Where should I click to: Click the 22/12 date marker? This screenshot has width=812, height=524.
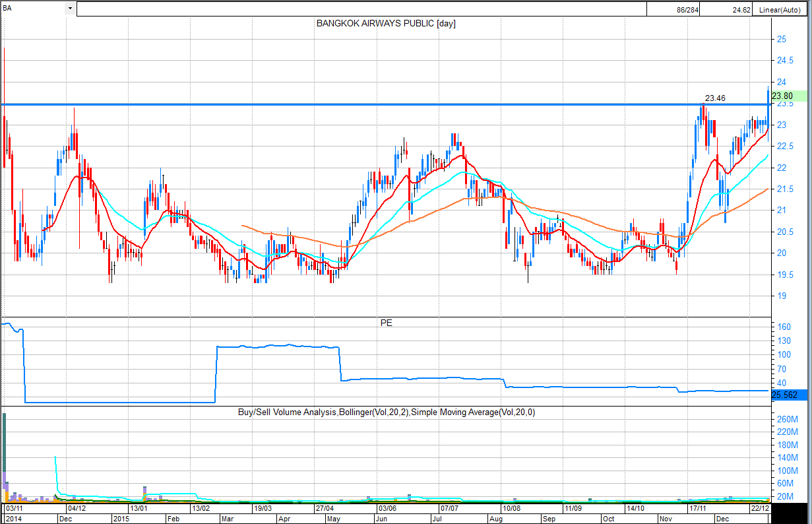(761, 509)
